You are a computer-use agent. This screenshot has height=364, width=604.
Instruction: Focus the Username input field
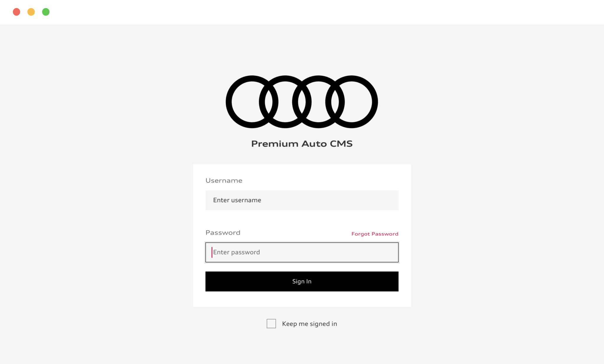coord(302,200)
